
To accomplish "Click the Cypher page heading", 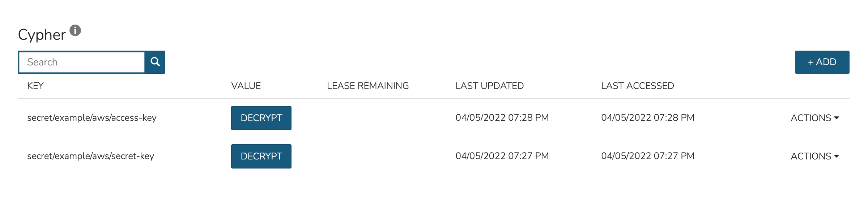I will click(42, 35).
